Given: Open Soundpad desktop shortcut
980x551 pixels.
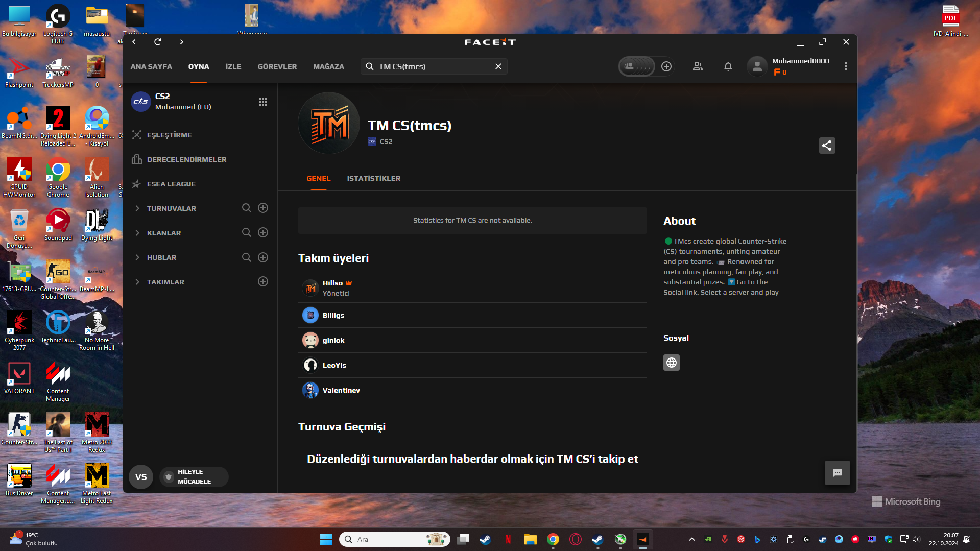Looking at the screenshot, I should point(58,225).
